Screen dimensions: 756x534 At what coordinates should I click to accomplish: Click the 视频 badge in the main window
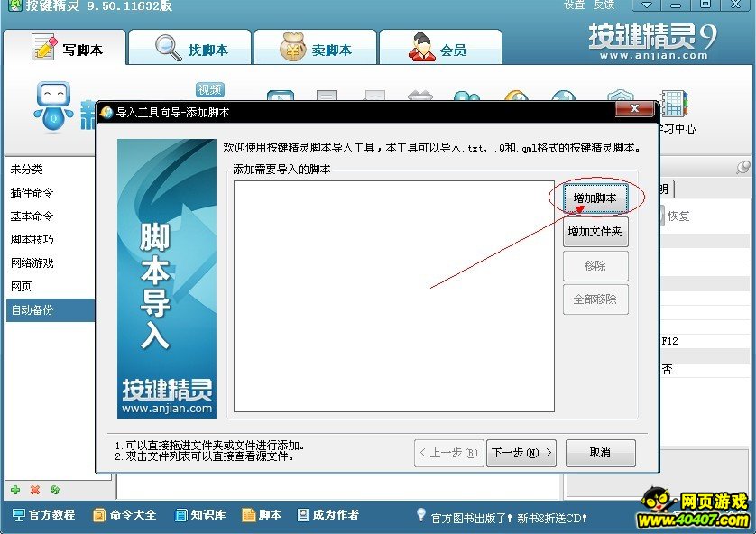coord(210,89)
